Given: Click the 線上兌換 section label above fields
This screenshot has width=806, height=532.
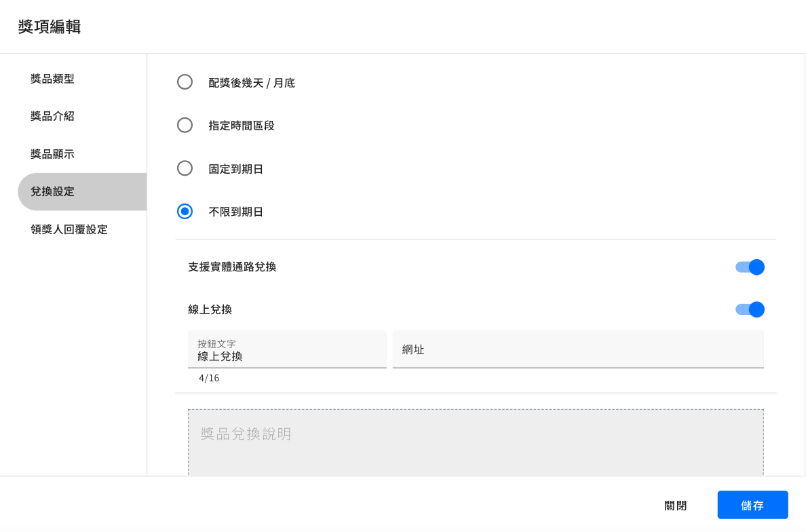Looking at the screenshot, I should point(210,309).
